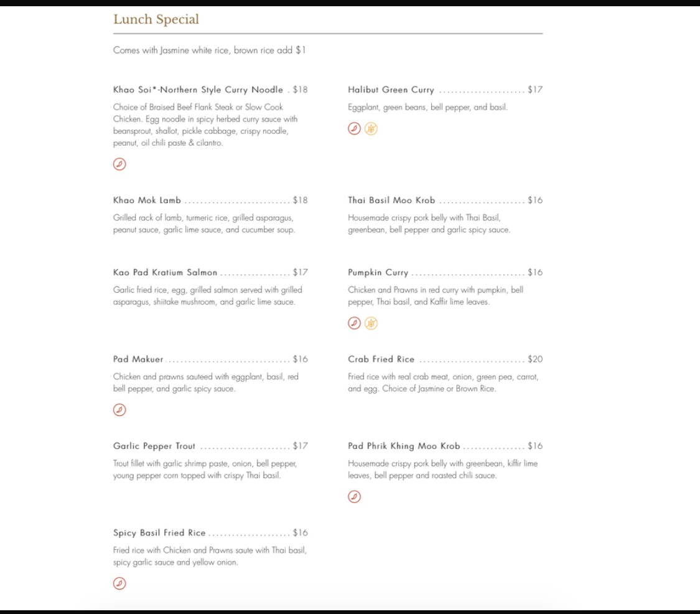Click the yellow wheat icon under Halibut Green Curry

pos(371,129)
